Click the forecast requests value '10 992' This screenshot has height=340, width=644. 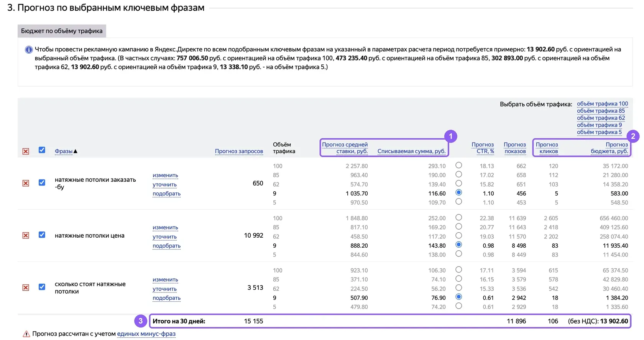254,235
